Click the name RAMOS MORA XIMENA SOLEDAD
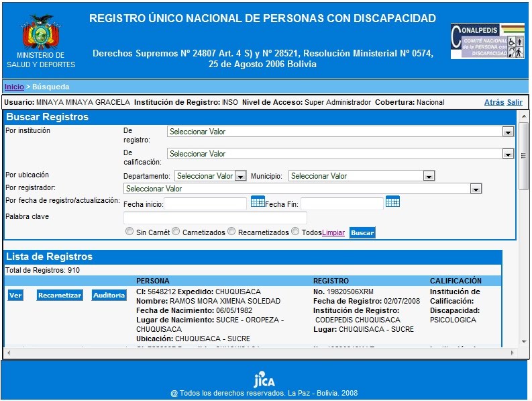 pyautogui.click(x=225, y=301)
